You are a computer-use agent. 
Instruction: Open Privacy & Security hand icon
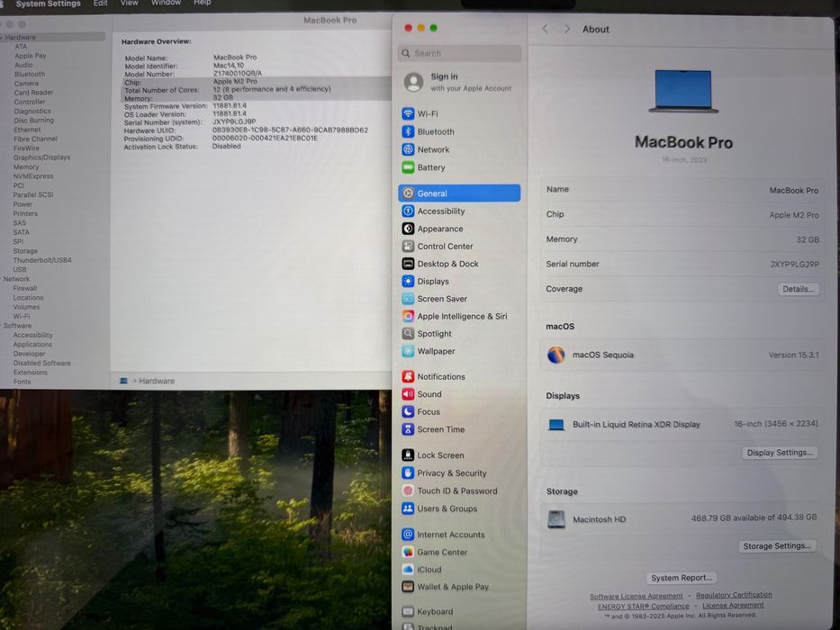[x=408, y=473]
